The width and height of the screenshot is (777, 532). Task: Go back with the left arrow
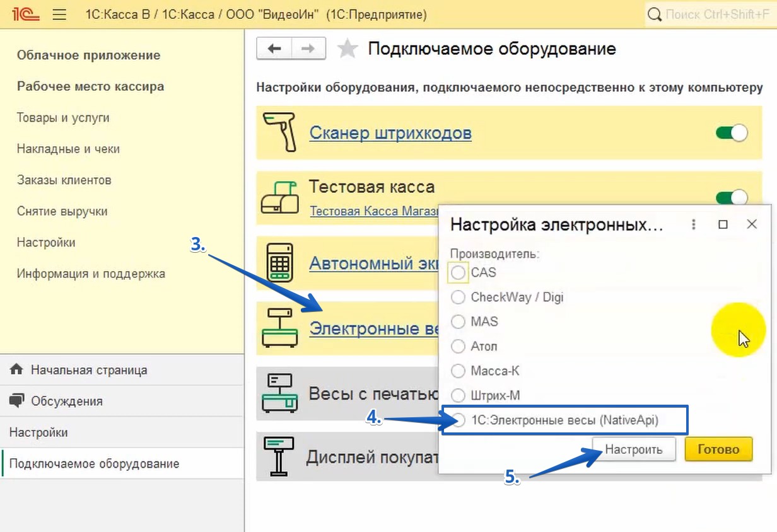(x=274, y=49)
